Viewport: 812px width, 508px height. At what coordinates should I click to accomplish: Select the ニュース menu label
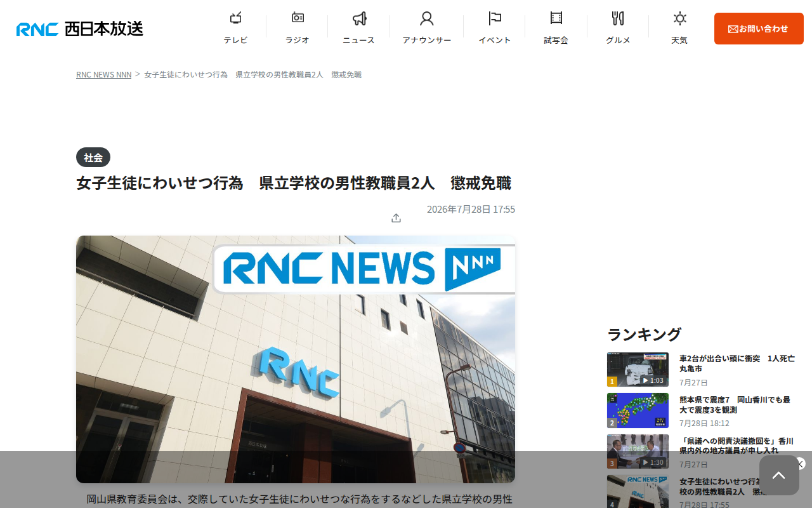coord(359,40)
